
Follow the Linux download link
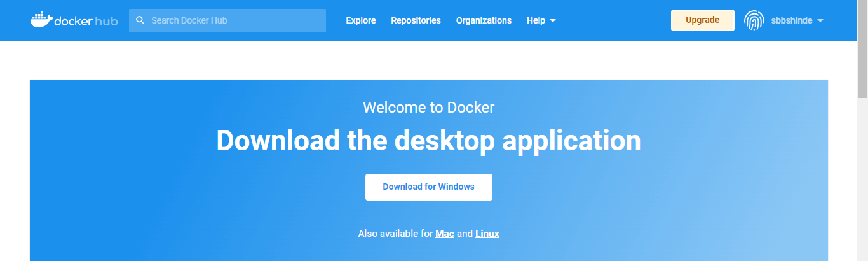[487, 234]
